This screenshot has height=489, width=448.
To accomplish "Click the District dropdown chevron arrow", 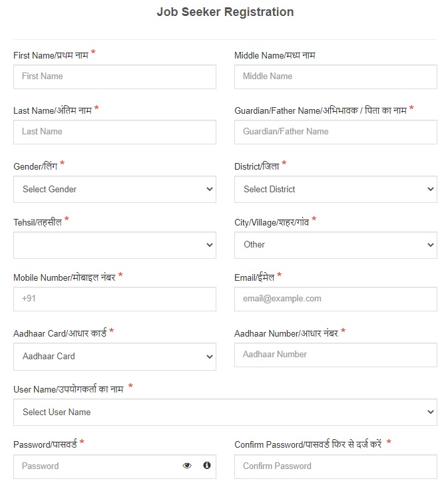I will click(x=430, y=189).
